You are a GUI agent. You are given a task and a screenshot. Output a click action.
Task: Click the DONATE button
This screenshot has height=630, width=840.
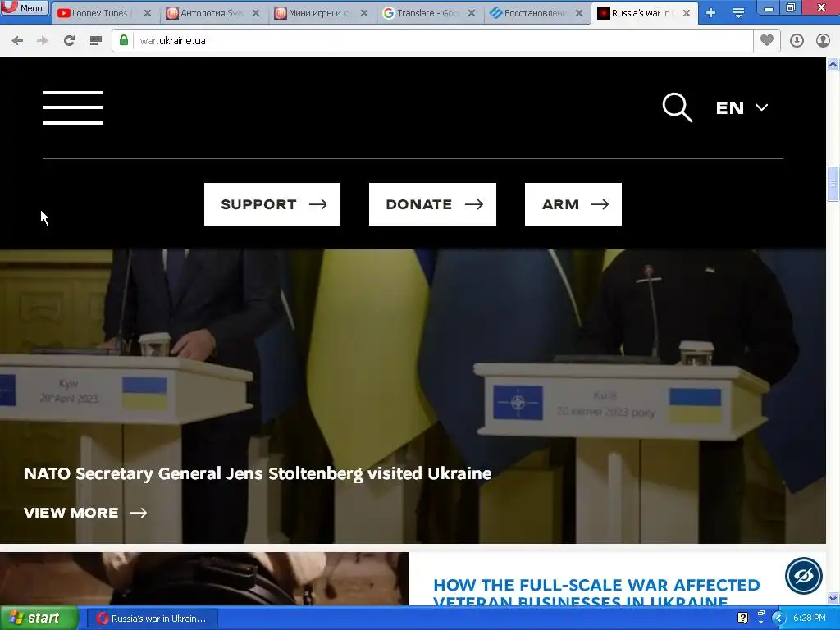pyautogui.click(x=432, y=204)
